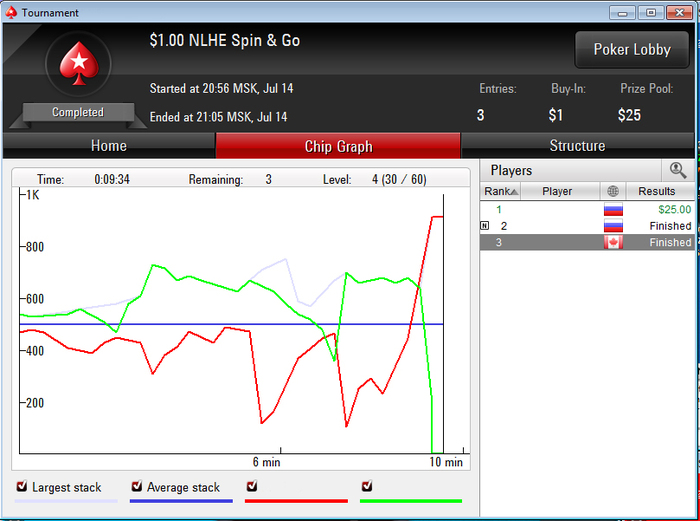Select the rank 3 Finished row
This screenshot has height=521, width=700.
coord(587,242)
